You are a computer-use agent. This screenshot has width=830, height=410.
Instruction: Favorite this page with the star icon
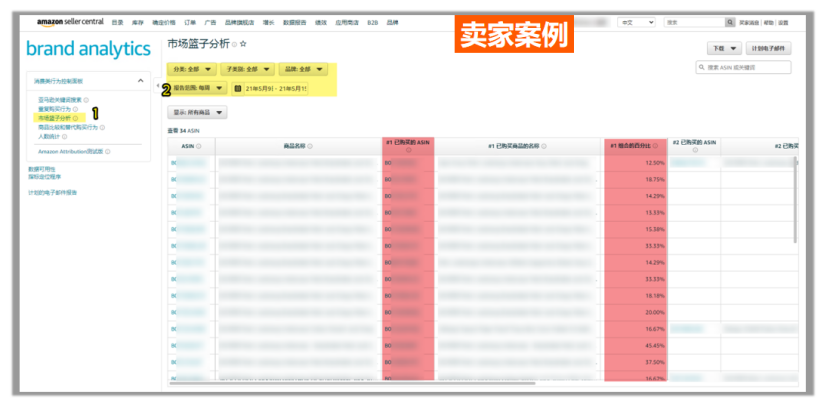243,44
